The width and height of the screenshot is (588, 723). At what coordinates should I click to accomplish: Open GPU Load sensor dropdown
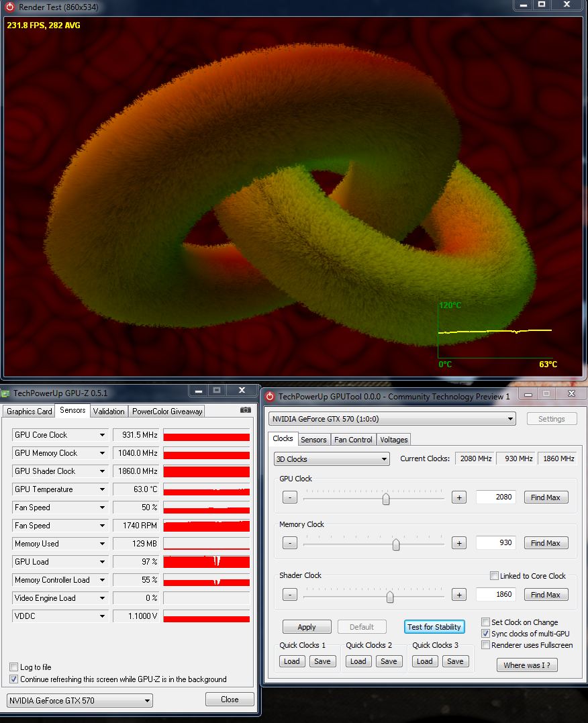(103, 562)
